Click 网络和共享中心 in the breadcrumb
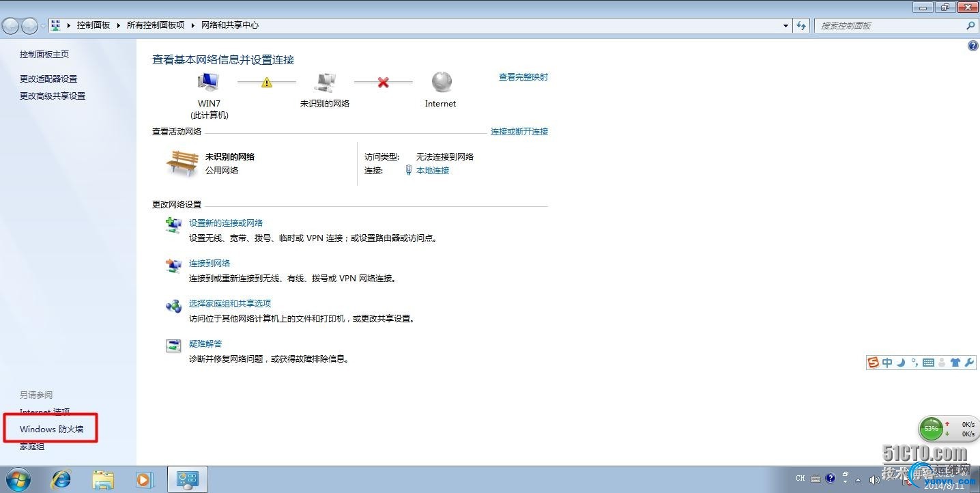 tap(230, 25)
